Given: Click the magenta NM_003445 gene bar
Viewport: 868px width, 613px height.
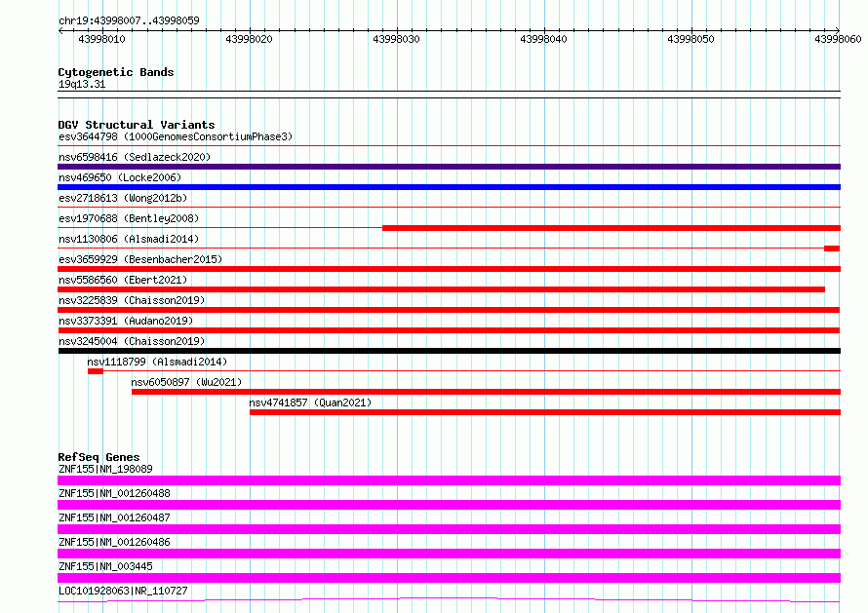Looking at the screenshot, I should tap(449, 578).
